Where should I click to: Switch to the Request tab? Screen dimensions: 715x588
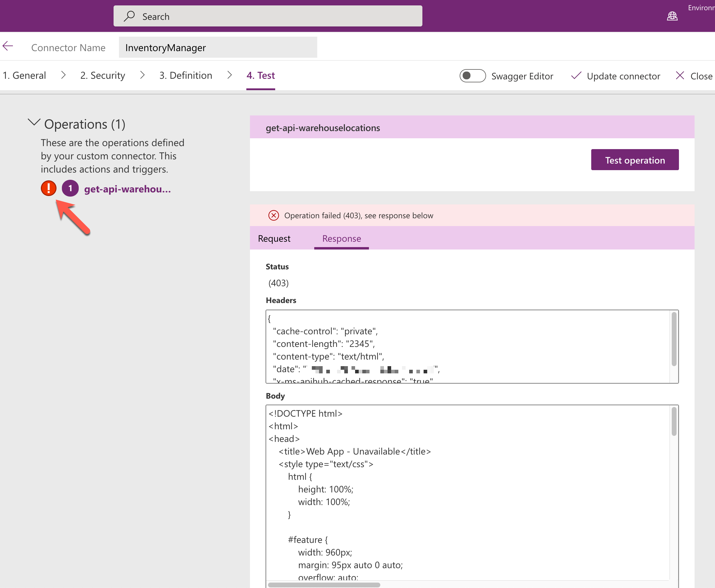tap(274, 238)
